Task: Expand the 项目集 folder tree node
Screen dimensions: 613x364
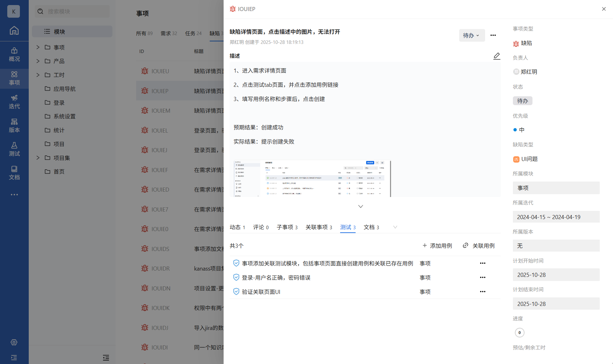Action: [38, 158]
